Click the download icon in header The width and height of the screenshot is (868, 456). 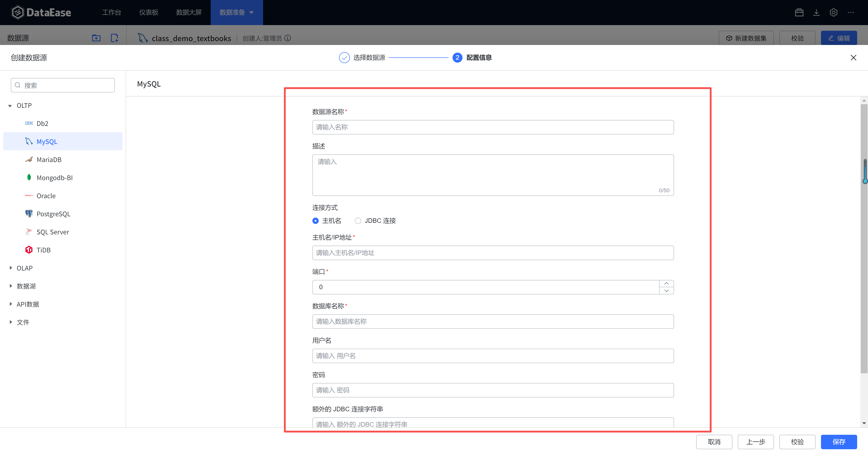pos(816,12)
